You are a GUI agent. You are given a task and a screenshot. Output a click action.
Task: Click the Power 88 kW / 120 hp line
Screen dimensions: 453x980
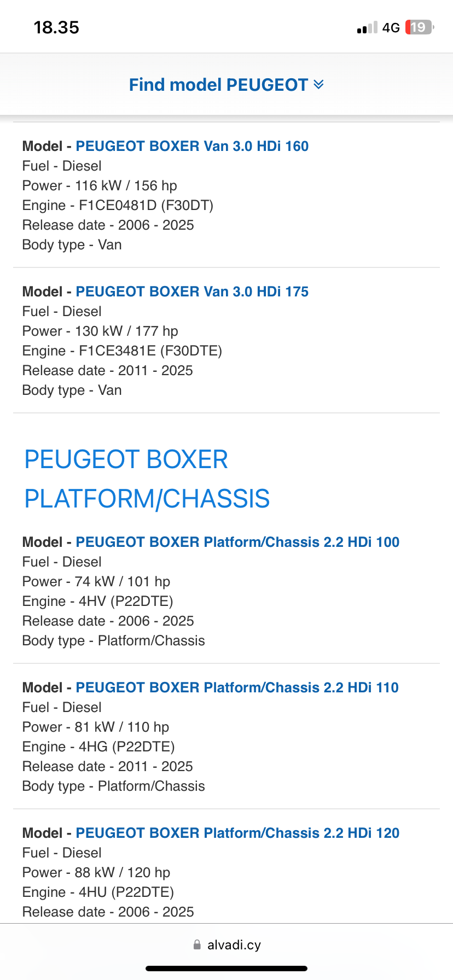96,872
